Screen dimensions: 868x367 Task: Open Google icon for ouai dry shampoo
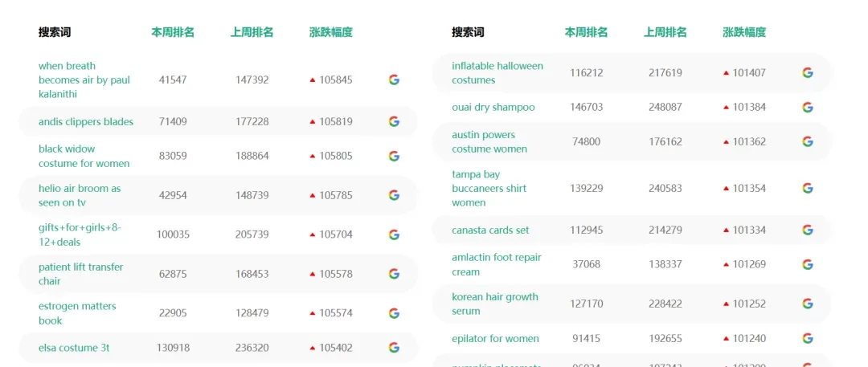[808, 107]
